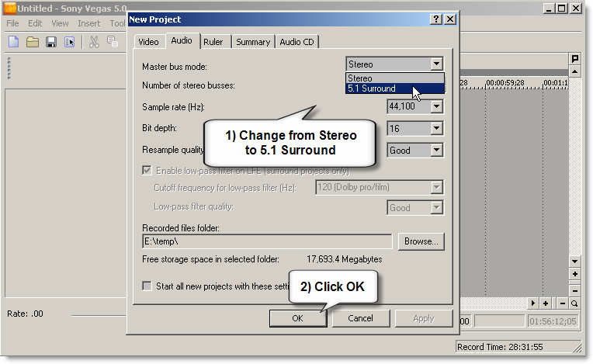Open the Resample quality Good dropdown
Viewport: 593px width, 364px height.
[x=436, y=151]
